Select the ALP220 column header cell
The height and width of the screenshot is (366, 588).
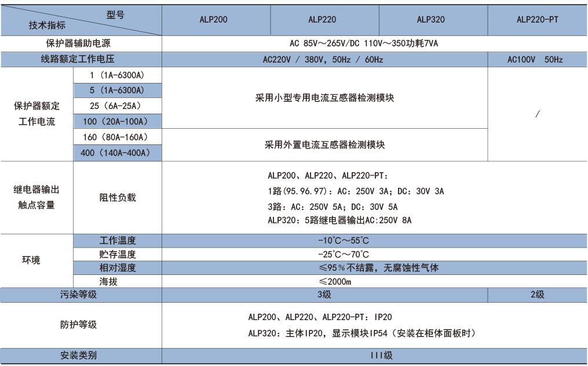322,20
